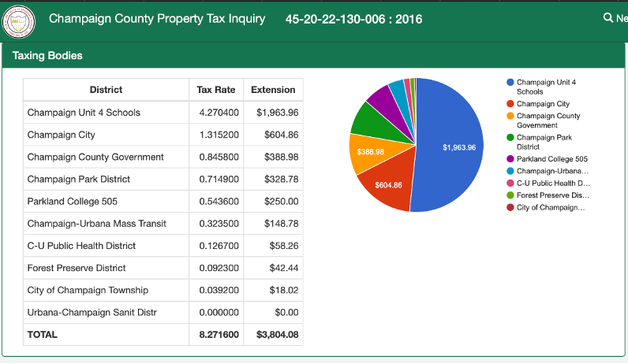Image resolution: width=628 pixels, height=364 pixels.
Task: Select Champaign Park District table cell
Action: 106,179
